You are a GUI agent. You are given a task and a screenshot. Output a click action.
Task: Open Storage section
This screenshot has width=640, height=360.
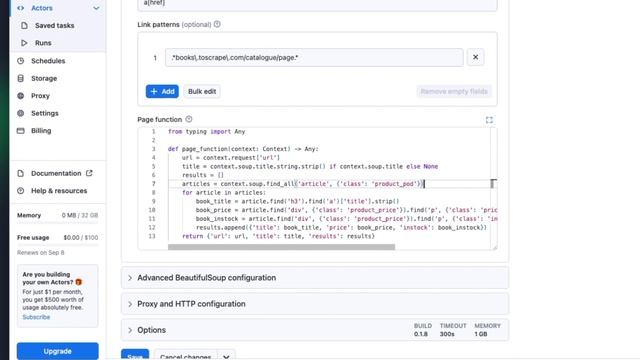coord(44,78)
